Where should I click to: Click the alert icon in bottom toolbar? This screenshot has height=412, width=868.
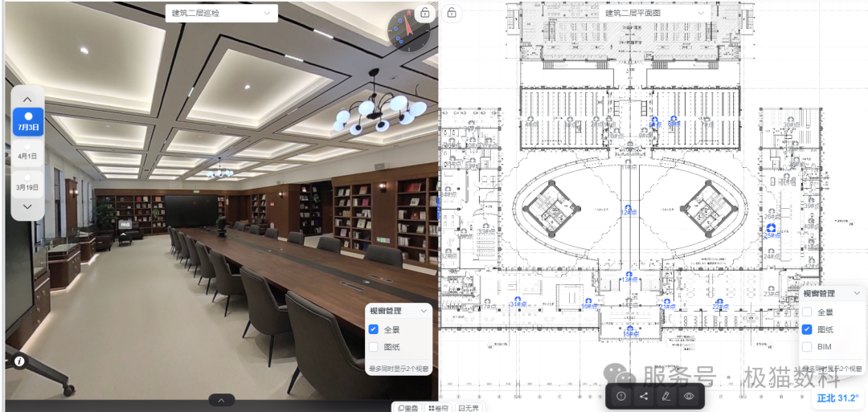pyautogui.click(x=621, y=396)
